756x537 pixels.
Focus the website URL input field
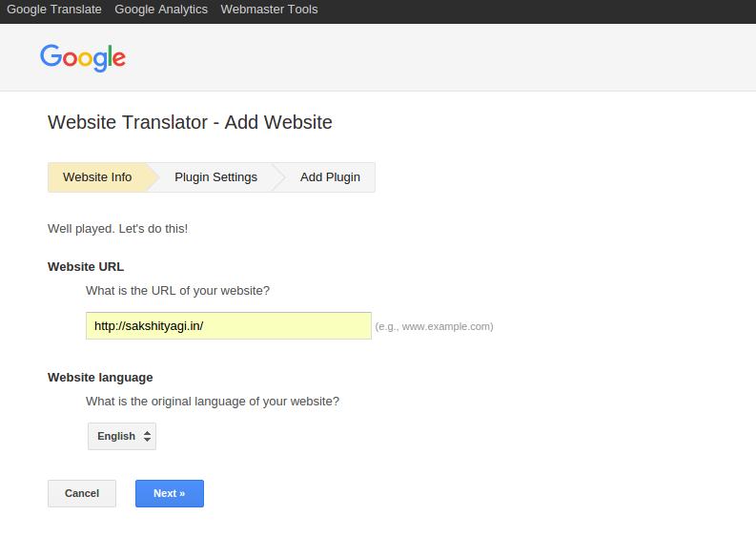tap(229, 325)
